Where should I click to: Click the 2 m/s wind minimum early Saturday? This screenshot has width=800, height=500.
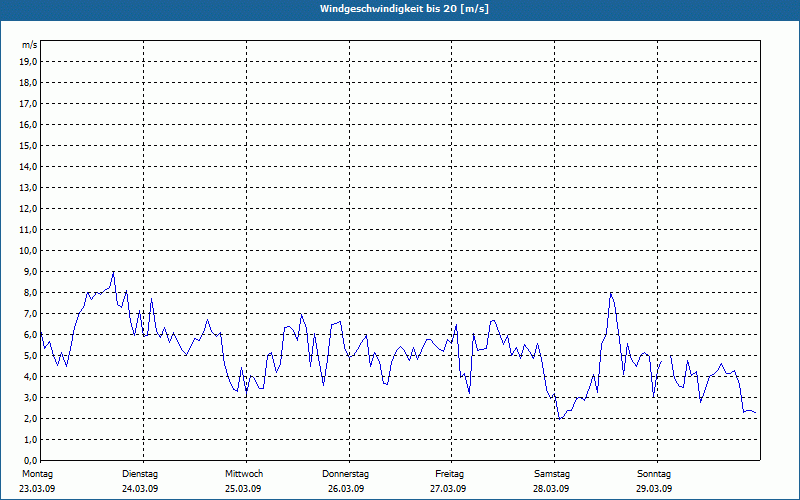coord(560,418)
